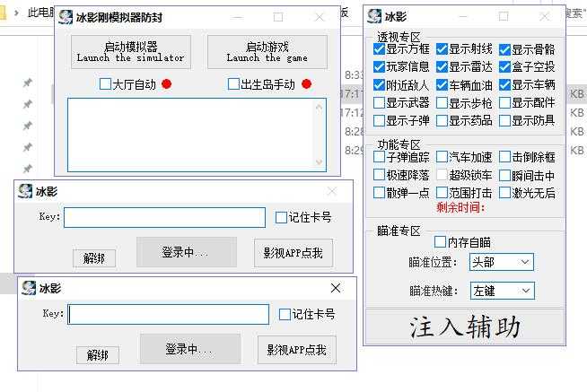This screenshot has height=392, width=587.
Task: Enable the 大厅自动 checkbox
Action: (x=106, y=84)
